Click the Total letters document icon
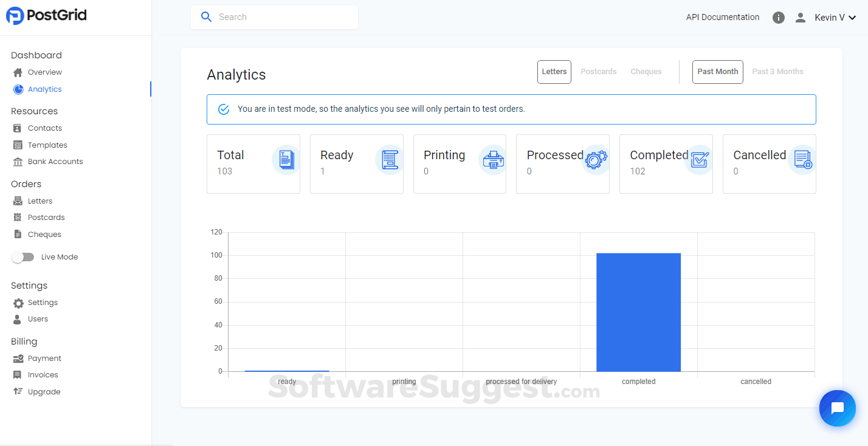The width and height of the screenshot is (868, 446). click(286, 160)
